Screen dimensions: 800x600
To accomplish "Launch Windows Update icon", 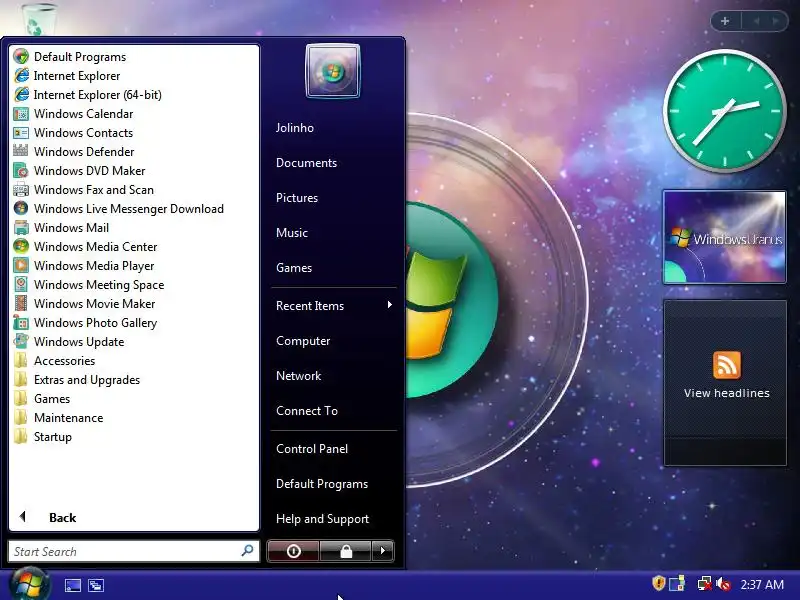I will 21,342.
